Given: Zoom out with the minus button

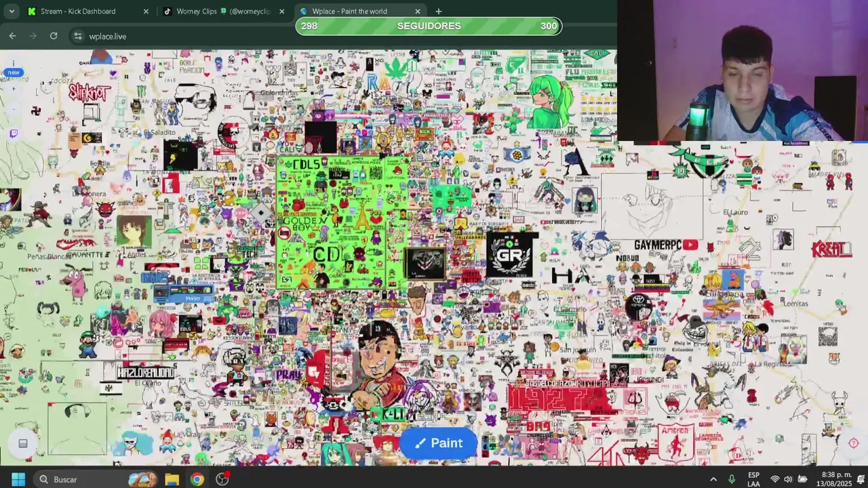Looking at the screenshot, I should (13, 108).
